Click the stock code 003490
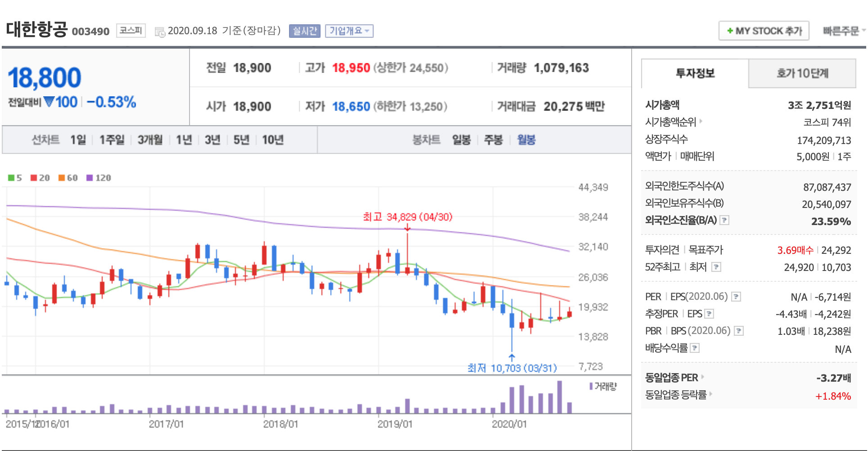Viewport: 868px width, 451px height. pos(90,32)
